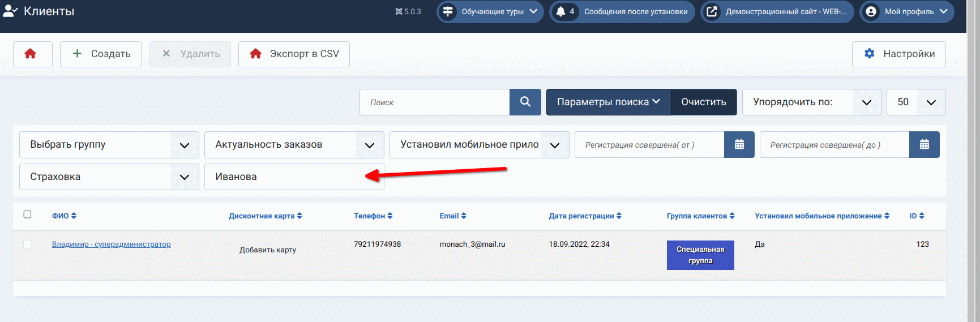Click the Создать button
Screen dimensions: 980x322
pos(101,54)
